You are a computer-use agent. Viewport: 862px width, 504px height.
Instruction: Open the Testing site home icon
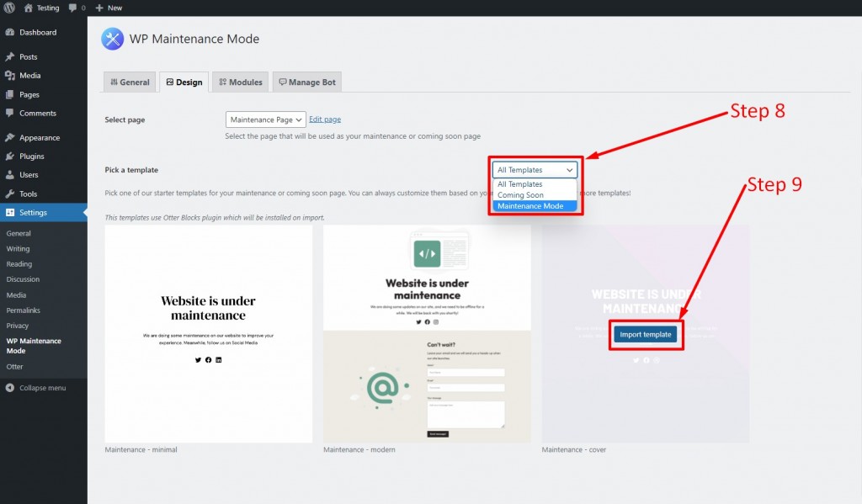[x=29, y=8]
